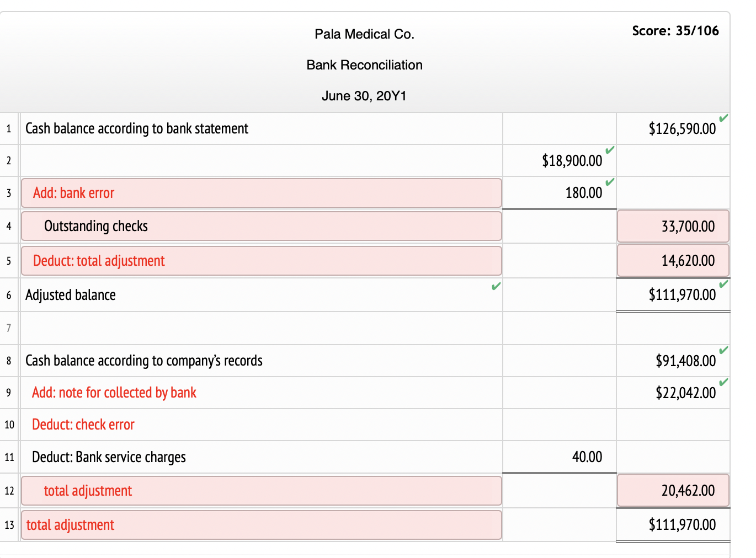756x558 pixels.
Task: Select the 20,462.00 total adjustment amount
Action: pyautogui.click(x=673, y=490)
